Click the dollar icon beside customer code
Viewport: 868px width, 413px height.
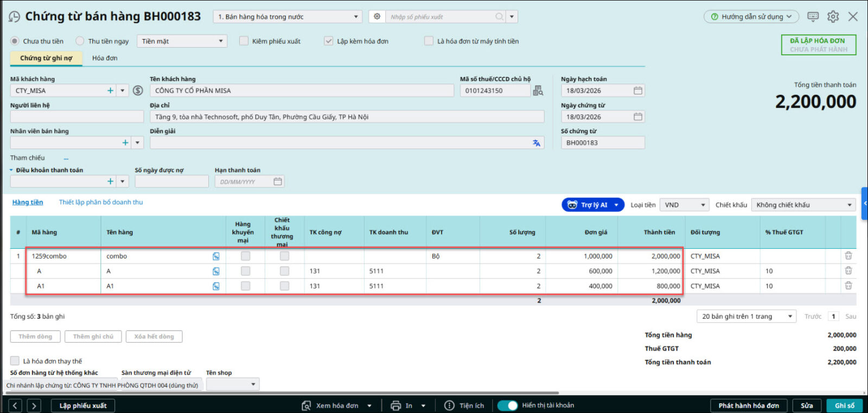tap(138, 91)
